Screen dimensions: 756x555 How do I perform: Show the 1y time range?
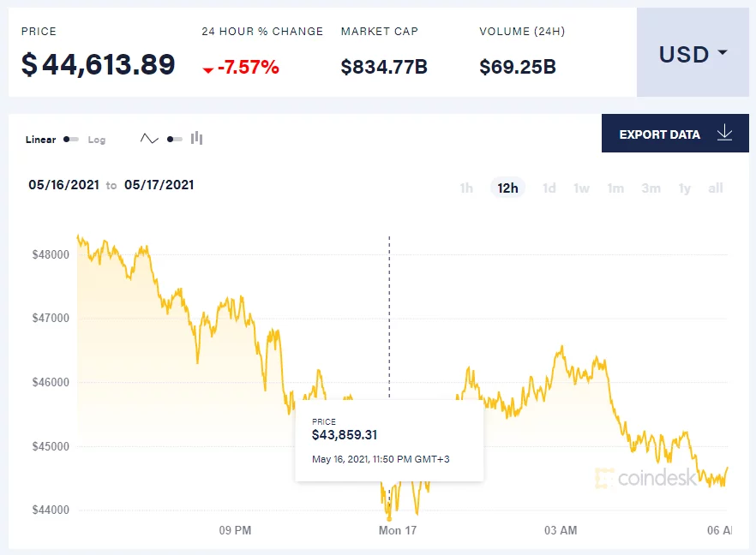pos(684,188)
